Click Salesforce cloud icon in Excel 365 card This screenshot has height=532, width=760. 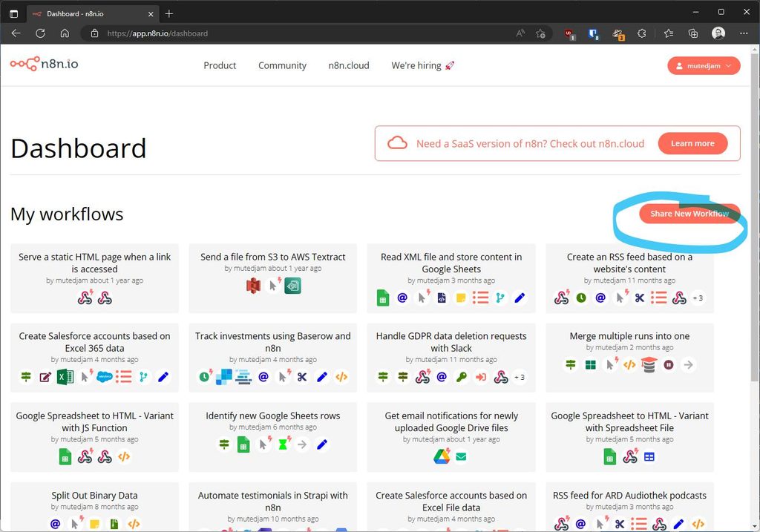104,377
